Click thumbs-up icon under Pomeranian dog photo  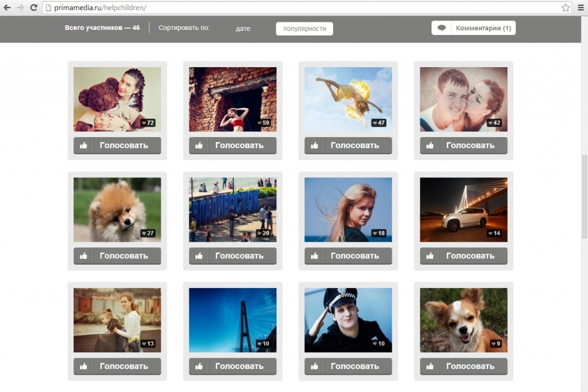(x=83, y=256)
